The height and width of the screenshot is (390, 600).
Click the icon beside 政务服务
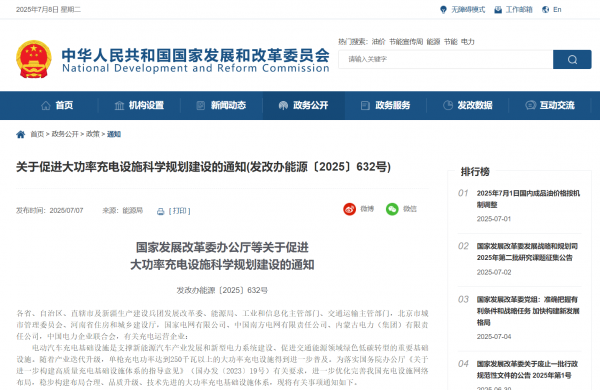coord(365,105)
